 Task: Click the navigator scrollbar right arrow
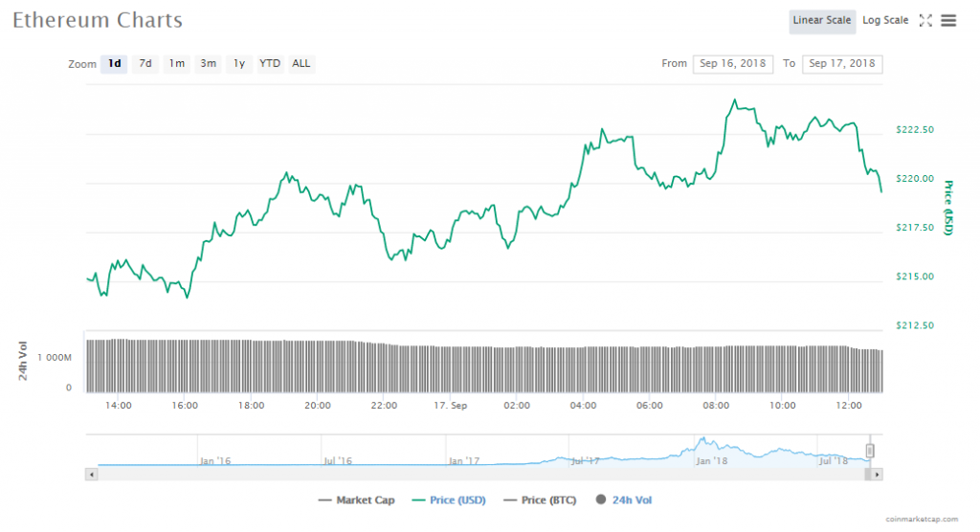[x=878, y=474]
